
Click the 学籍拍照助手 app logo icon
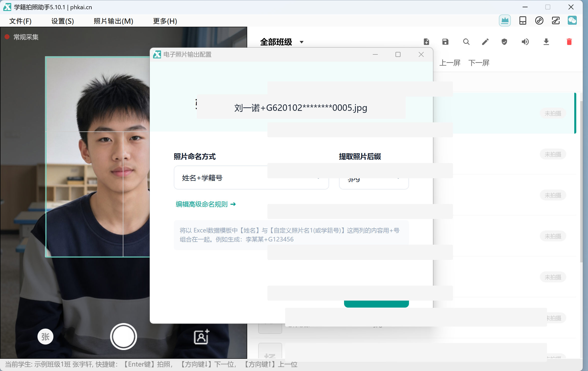click(x=7, y=7)
